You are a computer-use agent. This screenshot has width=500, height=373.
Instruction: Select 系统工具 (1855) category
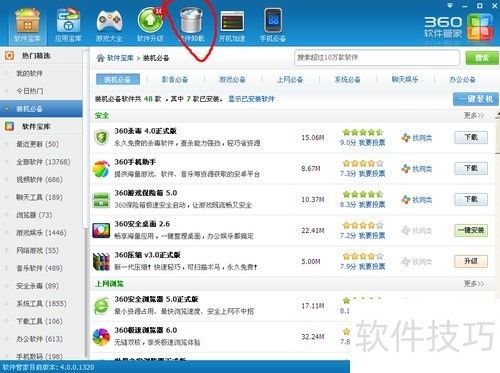pos(41,303)
